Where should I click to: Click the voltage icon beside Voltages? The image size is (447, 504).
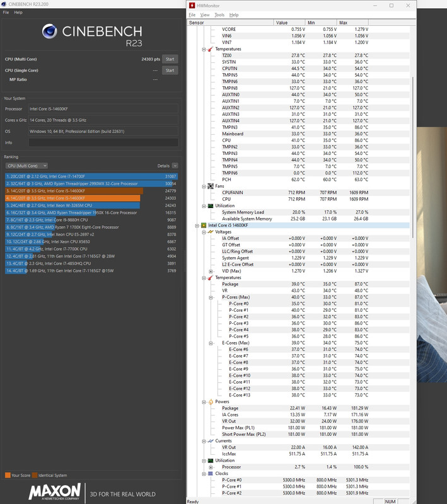pos(211,232)
